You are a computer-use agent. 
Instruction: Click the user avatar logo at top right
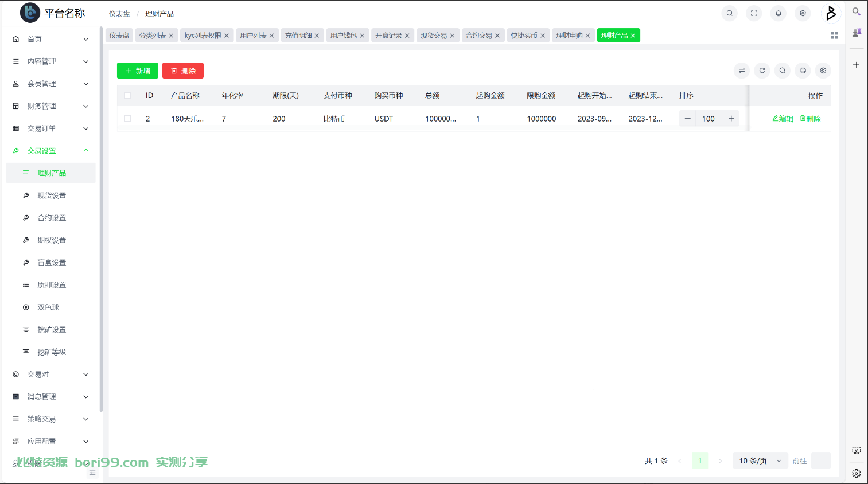(x=831, y=13)
